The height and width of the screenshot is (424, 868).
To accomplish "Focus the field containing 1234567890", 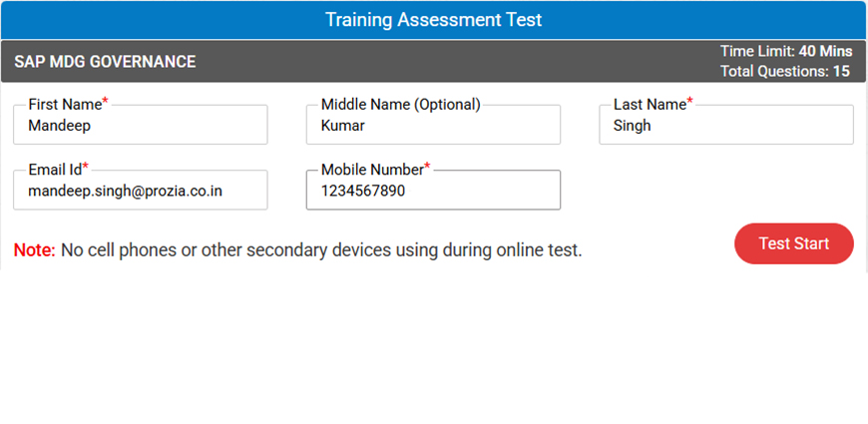I will point(433,191).
